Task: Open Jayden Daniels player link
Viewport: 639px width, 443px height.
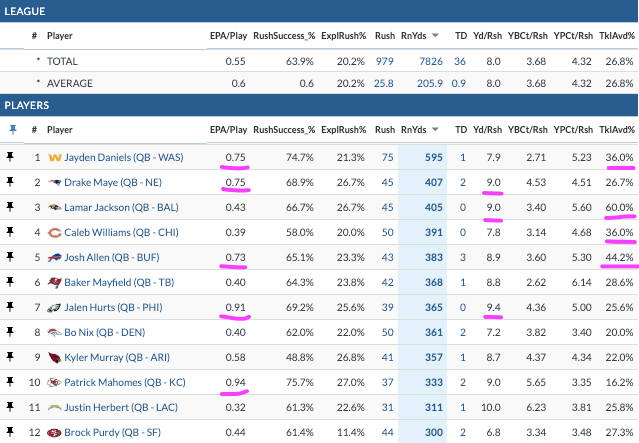Action: pos(124,157)
